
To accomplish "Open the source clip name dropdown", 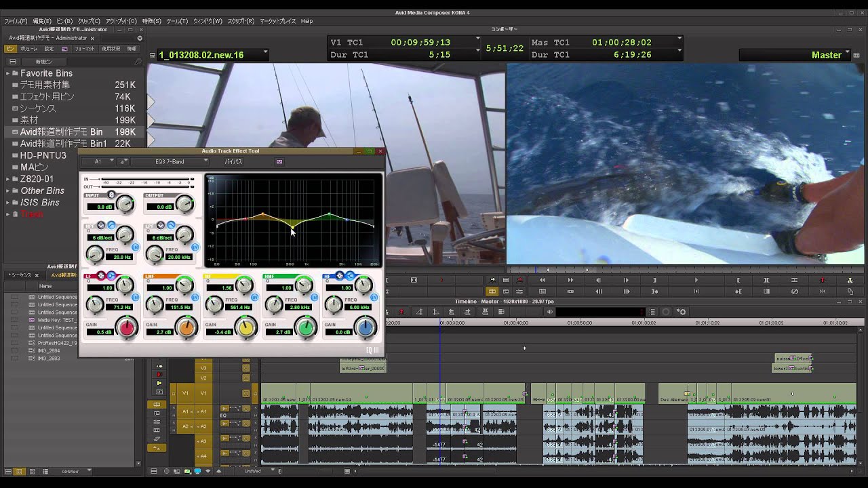I will tap(212, 55).
